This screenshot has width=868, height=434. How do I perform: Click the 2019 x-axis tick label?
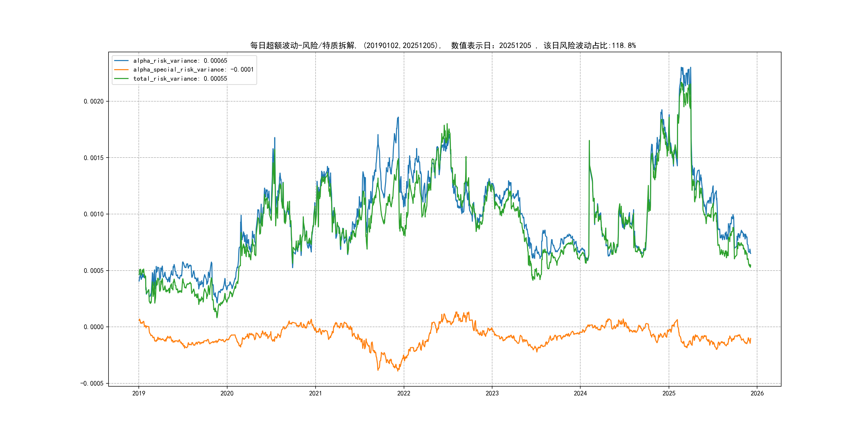click(x=139, y=393)
